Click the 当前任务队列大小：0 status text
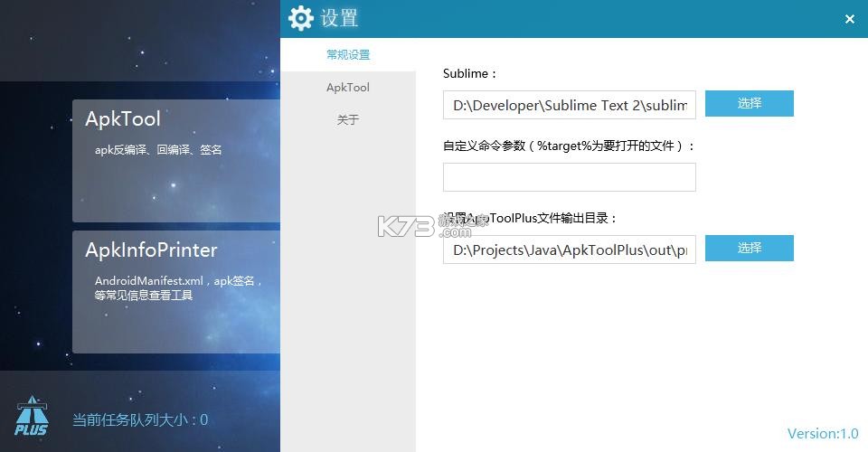The width and height of the screenshot is (868, 452). [140, 420]
